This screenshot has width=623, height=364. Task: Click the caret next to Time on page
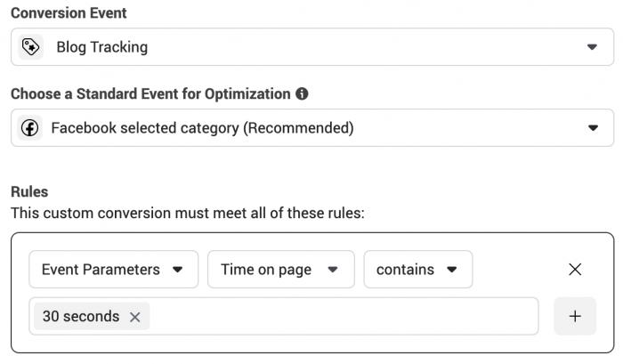(333, 270)
